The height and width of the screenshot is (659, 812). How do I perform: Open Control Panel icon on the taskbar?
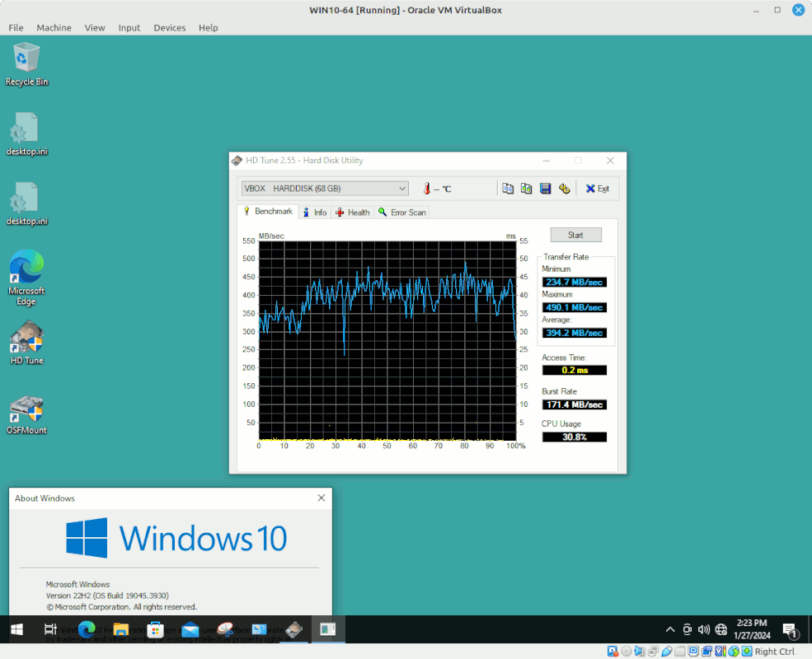pyautogui.click(x=259, y=629)
